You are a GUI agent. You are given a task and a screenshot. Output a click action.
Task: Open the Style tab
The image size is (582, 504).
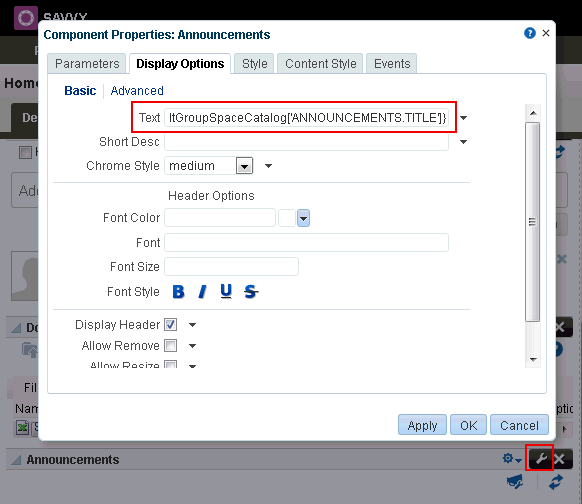(255, 63)
